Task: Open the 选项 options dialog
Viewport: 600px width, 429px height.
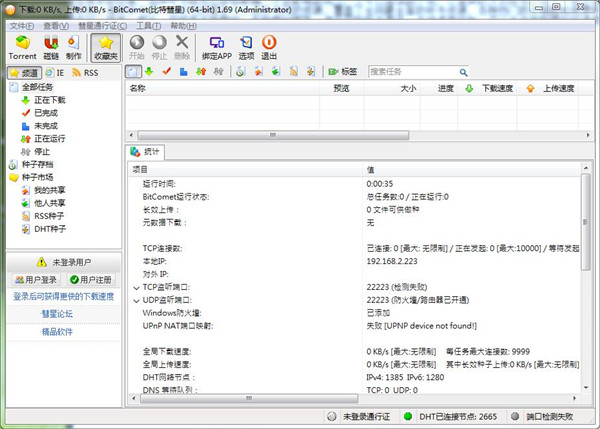Action: pyautogui.click(x=246, y=48)
